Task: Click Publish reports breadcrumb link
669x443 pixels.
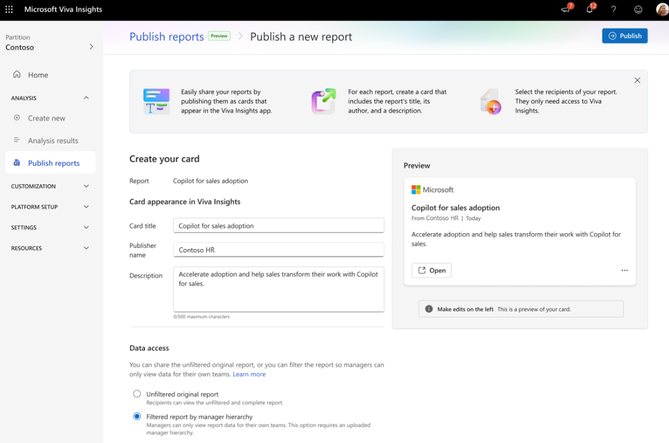Action: 166,37
